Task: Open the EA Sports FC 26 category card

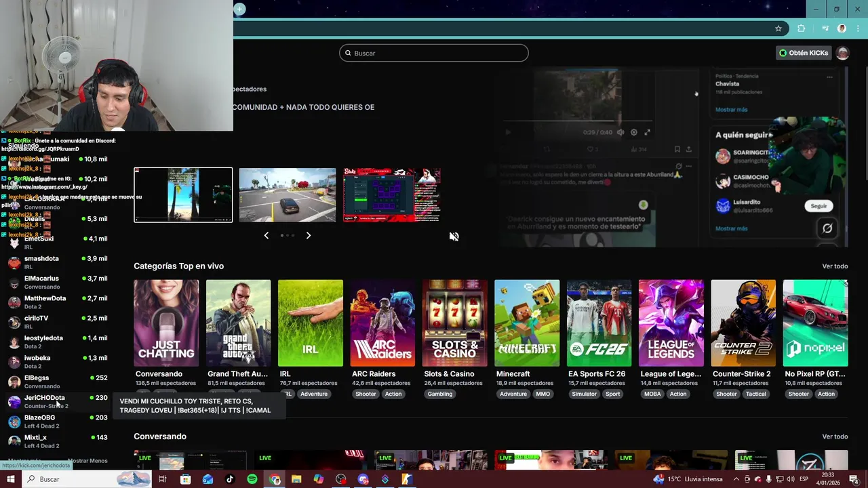Action: point(599,323)
